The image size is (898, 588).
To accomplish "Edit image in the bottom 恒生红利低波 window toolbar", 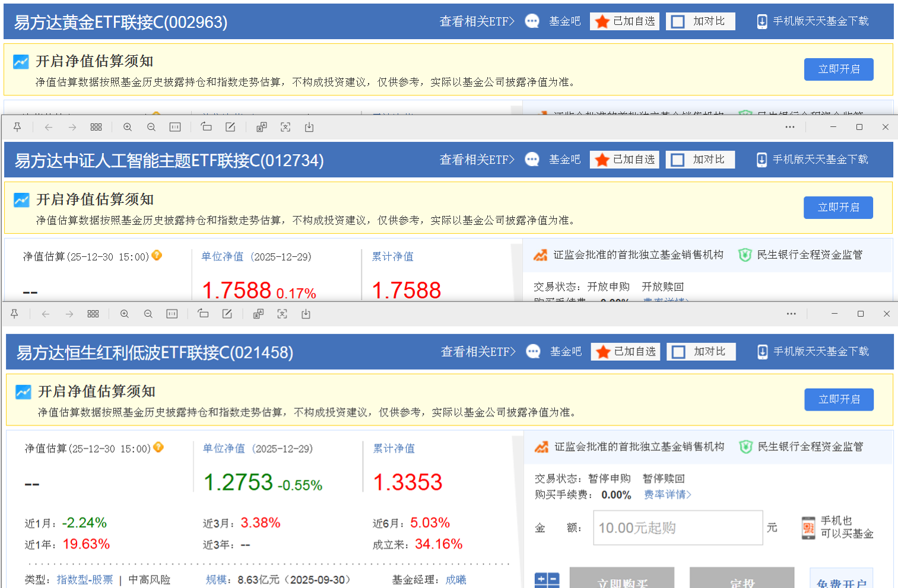I will coord(227,314).
